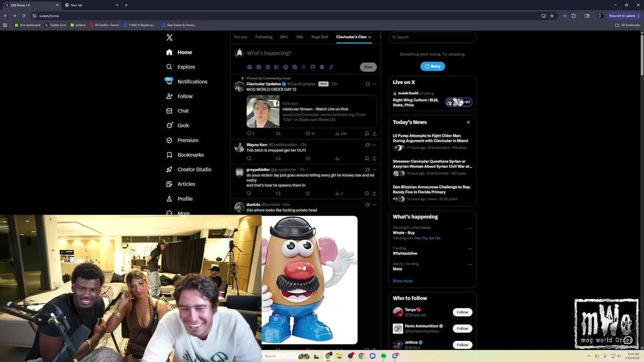Repost the Clavicular Updates post

click(x=278, y=134)
